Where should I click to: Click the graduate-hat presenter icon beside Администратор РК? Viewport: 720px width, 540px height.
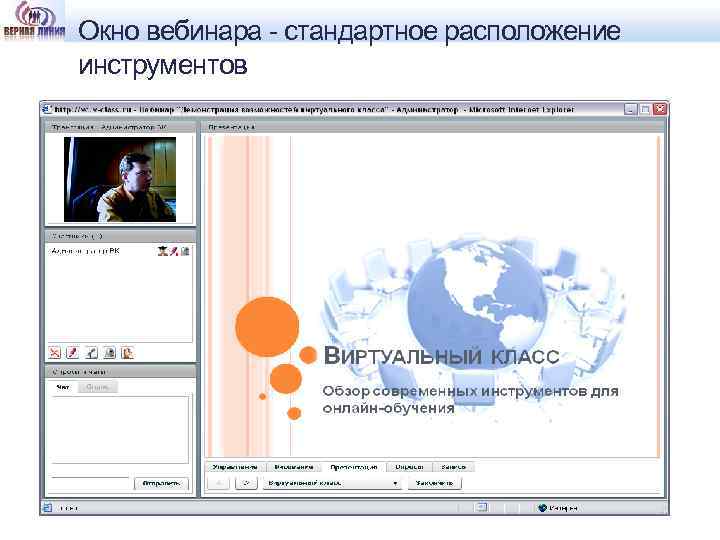[x=162, y=251]
